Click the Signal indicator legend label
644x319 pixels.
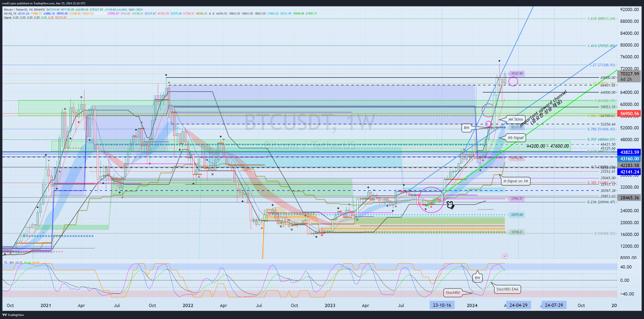point(8,18)
